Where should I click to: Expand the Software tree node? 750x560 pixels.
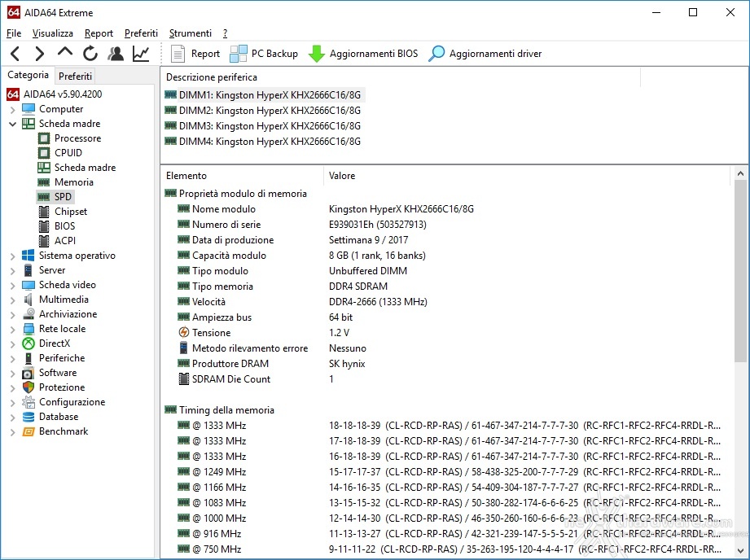click(12, 373)
